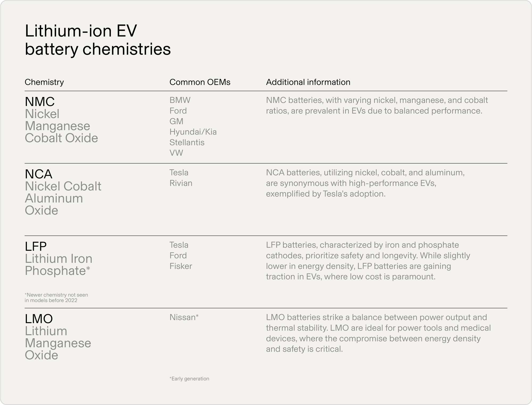Screen dimensions: 532x405
Task: Select BMW in the NMC row
Action: point(180,100)
